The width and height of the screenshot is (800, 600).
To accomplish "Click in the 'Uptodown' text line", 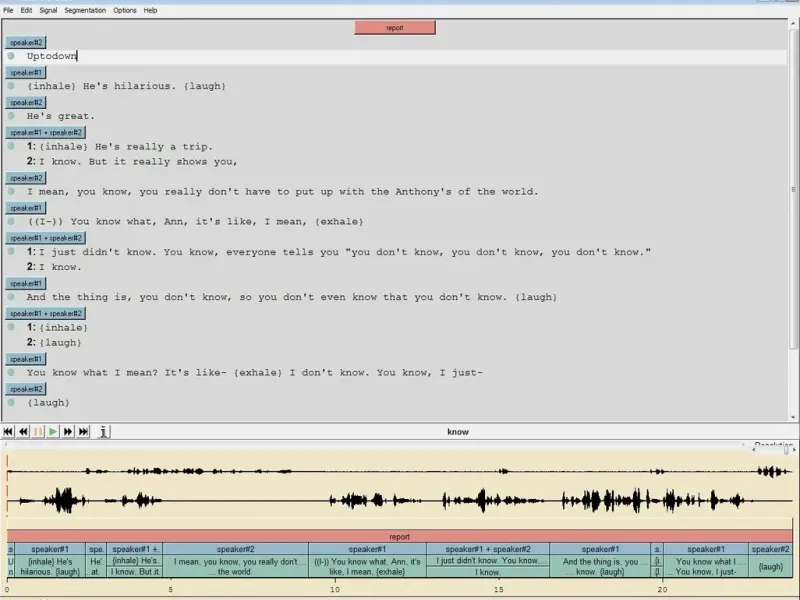I will pos(406,56).
